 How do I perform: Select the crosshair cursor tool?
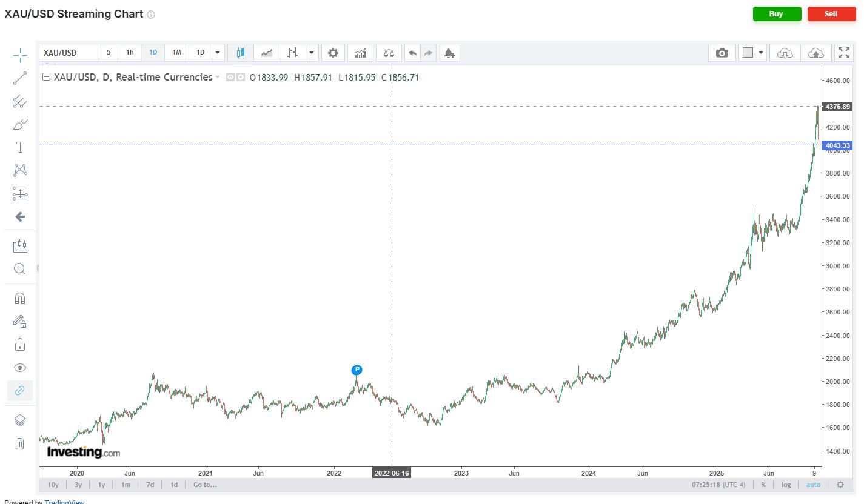tap(20, 55)
